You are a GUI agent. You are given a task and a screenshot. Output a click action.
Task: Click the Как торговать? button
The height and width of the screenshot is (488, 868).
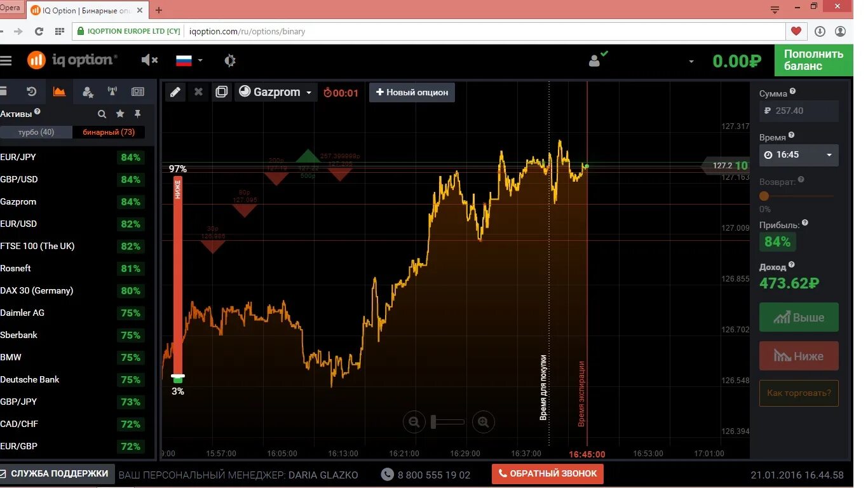(x=799, y=393)
